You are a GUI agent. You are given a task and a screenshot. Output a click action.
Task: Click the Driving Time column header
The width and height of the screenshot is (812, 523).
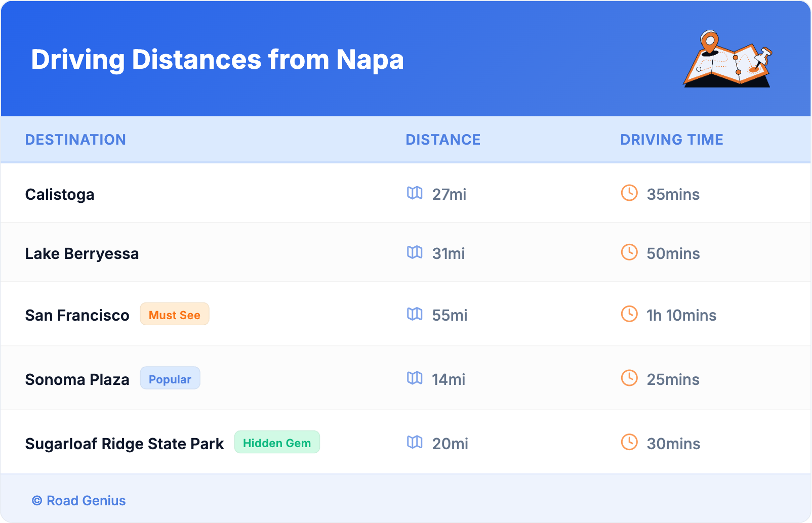[x=671, y=140]
